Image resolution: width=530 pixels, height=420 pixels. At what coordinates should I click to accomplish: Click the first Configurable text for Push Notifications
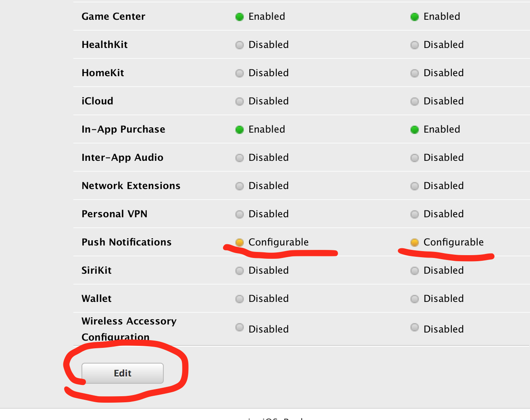pyautogui.click(x=278, y=242)
